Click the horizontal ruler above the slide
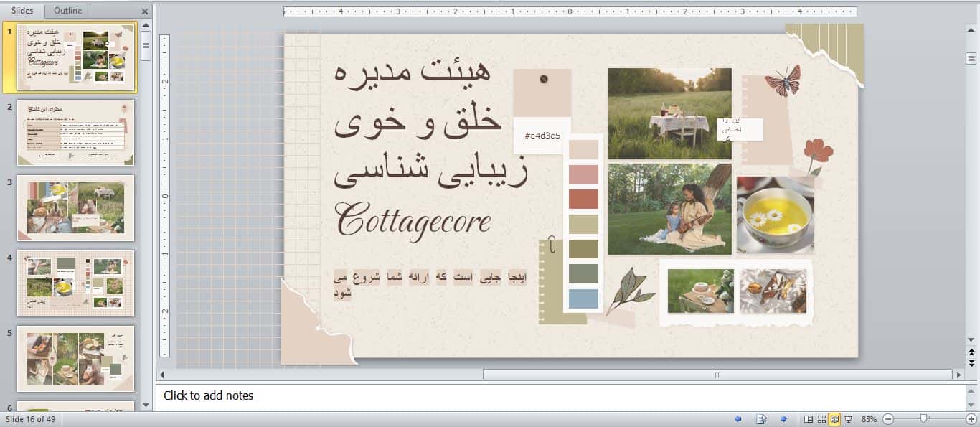980x427 pixels. [x=570, y=11]
